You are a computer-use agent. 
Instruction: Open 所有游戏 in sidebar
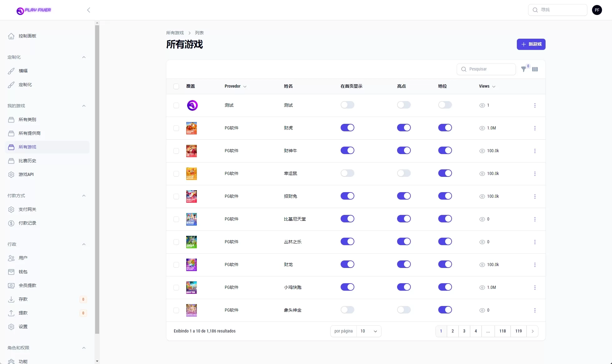click(x=47, y=147)
